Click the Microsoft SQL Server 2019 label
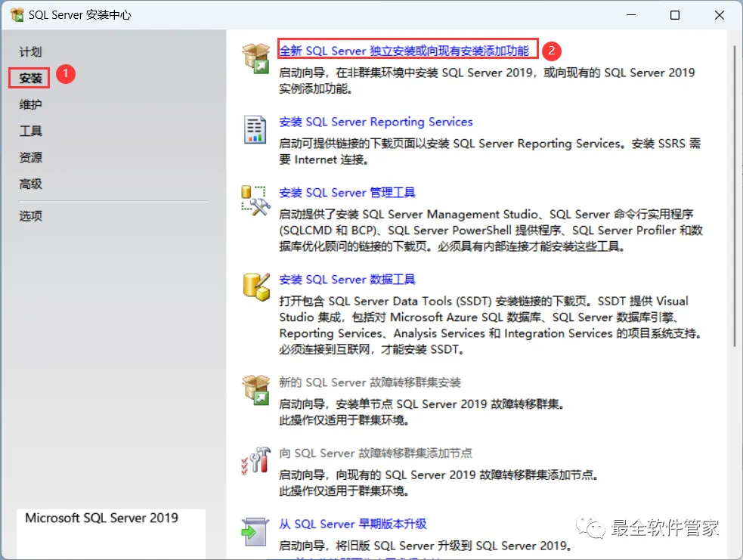743x560 pixels. coord(102,518)
